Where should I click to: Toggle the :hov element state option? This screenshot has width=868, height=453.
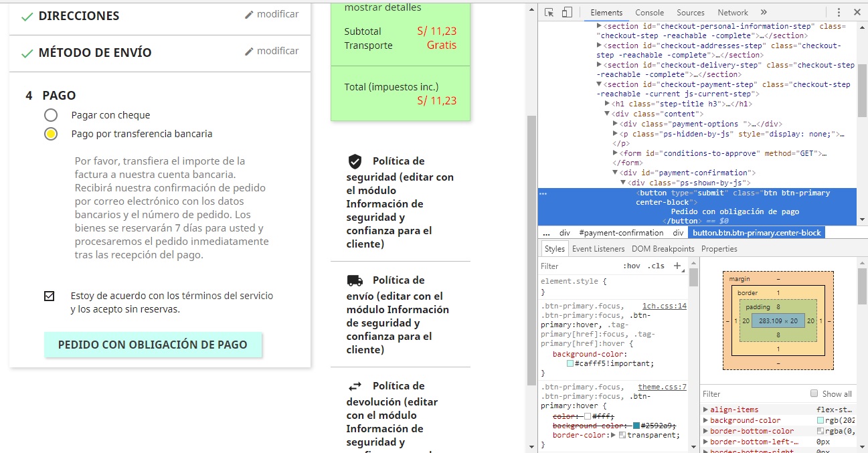point(631,266)
